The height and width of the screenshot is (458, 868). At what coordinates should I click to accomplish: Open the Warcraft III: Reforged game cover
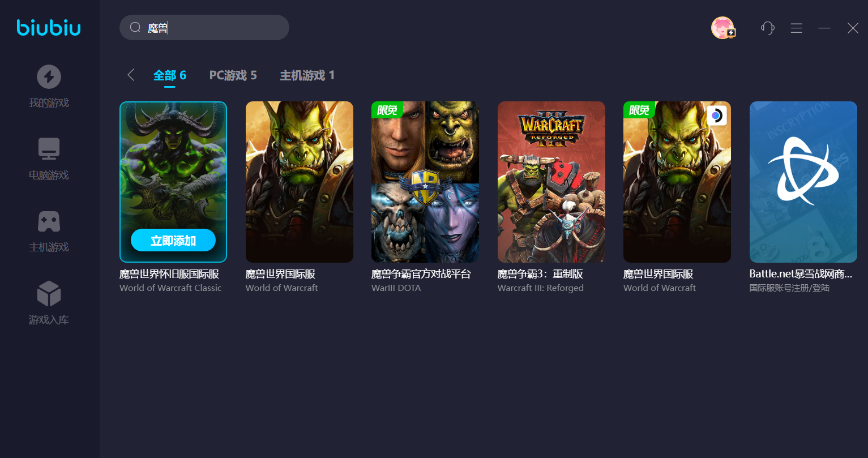click(551, 182)
